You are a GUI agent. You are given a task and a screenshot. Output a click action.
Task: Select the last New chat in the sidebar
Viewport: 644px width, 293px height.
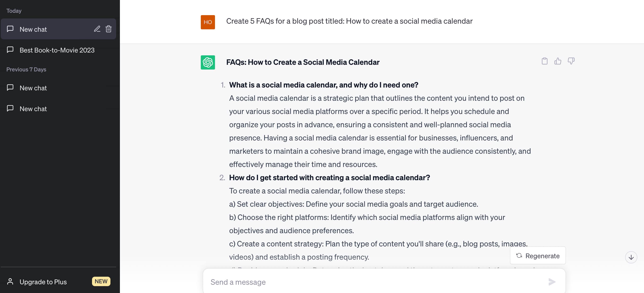(x=33, y=109)
